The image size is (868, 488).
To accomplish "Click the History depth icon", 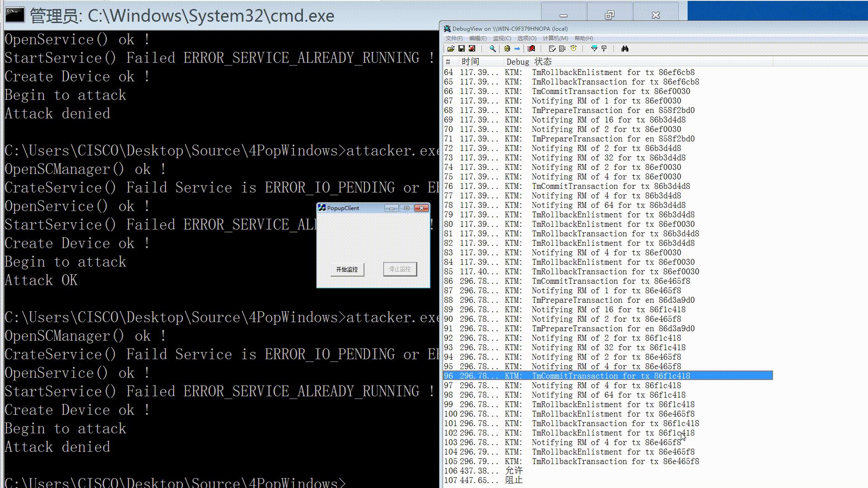I will point(604,48).
